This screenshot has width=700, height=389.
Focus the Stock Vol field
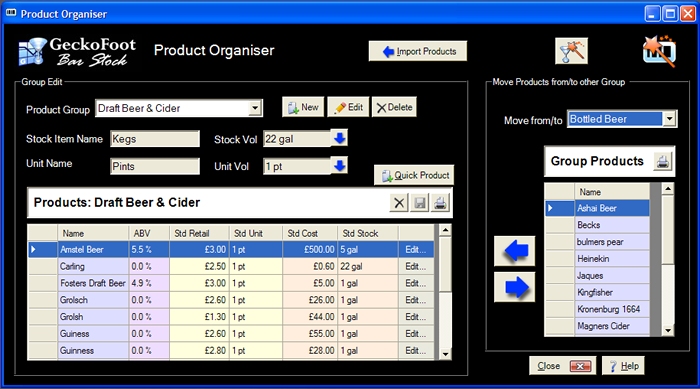pyautogui.click(x=297, y=139)
